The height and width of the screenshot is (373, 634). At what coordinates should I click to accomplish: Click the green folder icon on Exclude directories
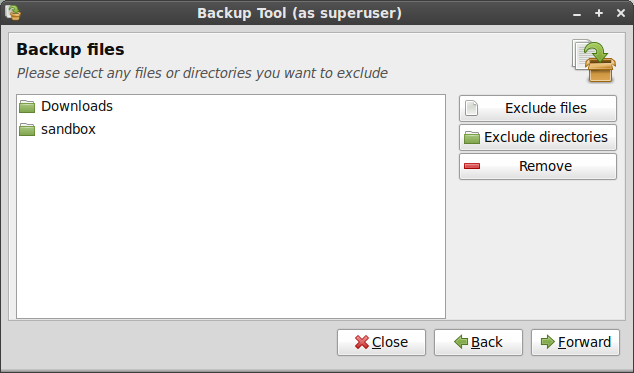tap(471, 137)
